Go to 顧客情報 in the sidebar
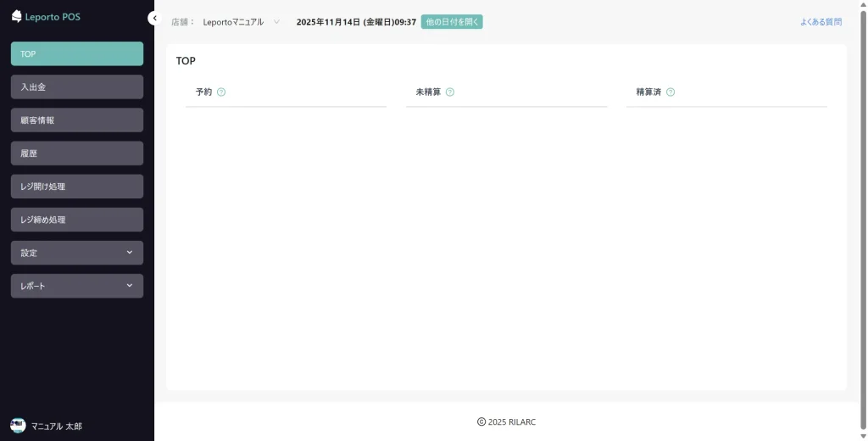Image resolution: width=868 pixels, height=441 pixels. (x=77, y=120)
